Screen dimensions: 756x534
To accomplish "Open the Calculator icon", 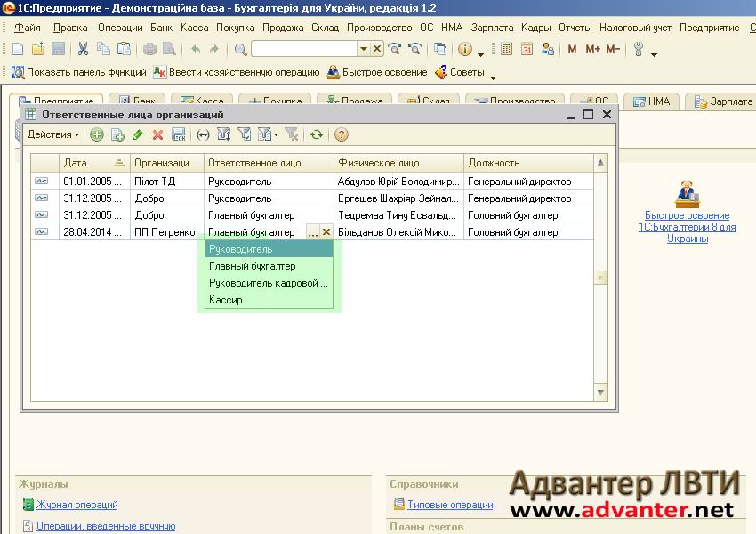I will [506, 49].
